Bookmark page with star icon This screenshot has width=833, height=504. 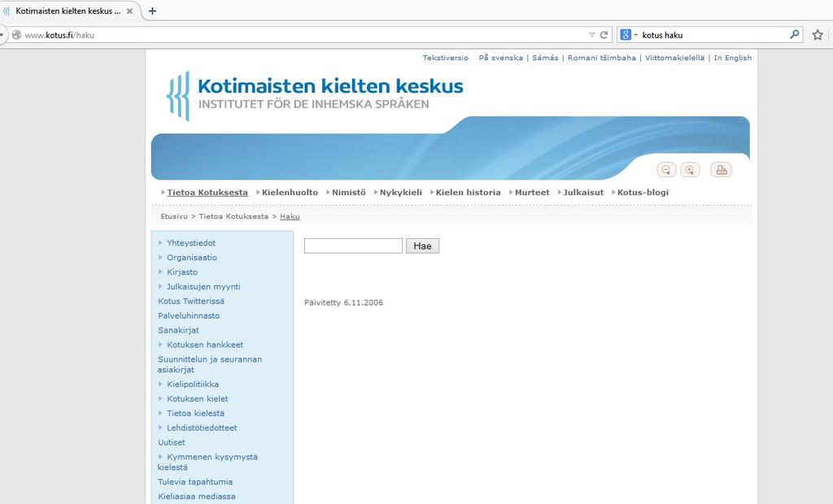818,35
